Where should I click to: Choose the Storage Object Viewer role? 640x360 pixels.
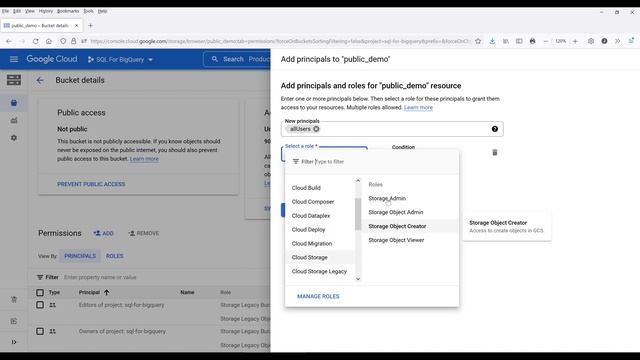click(x=396, y=240)
